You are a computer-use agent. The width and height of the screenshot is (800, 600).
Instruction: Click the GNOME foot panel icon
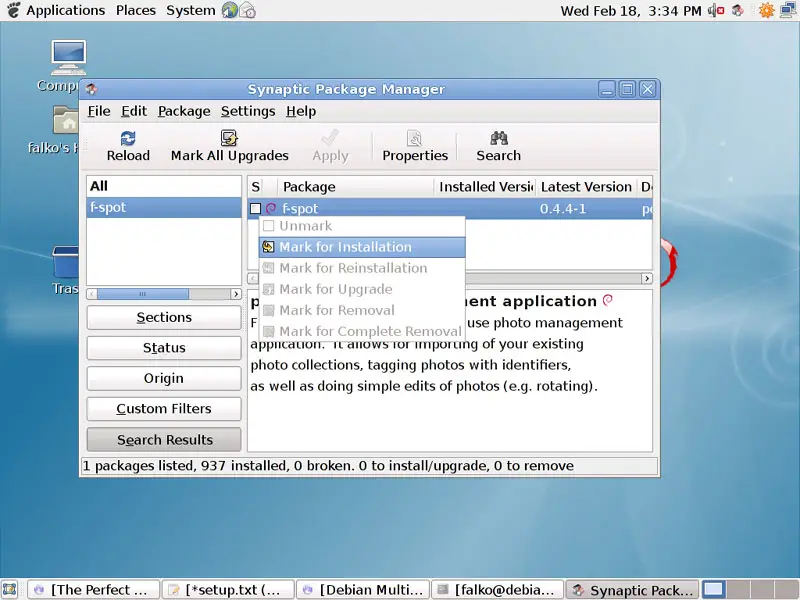tap(13, 10)
